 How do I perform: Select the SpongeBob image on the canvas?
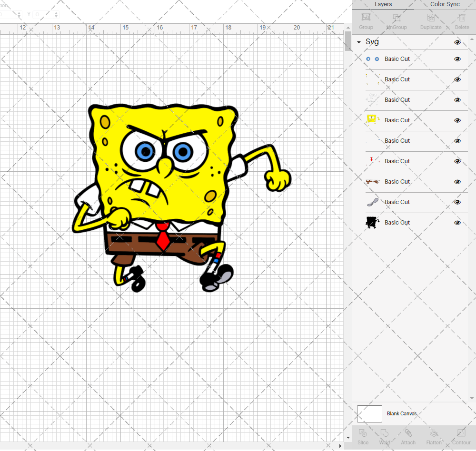(181, 197)
